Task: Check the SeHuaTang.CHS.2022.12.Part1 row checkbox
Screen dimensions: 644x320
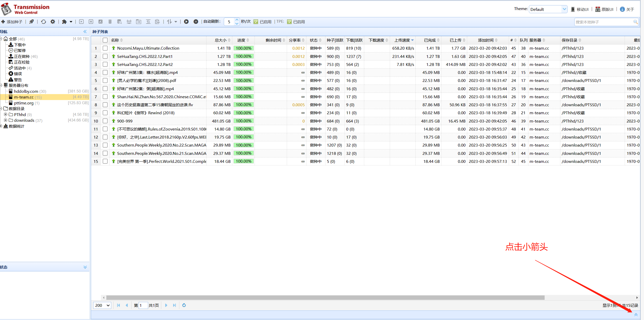Action: coord(105,56)
